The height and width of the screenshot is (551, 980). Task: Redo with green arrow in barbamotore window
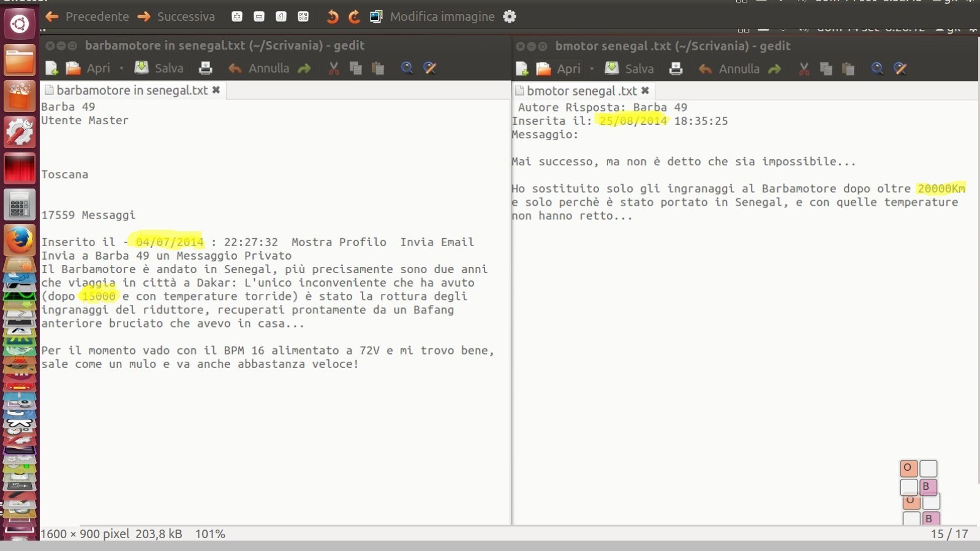pos(304,68)
